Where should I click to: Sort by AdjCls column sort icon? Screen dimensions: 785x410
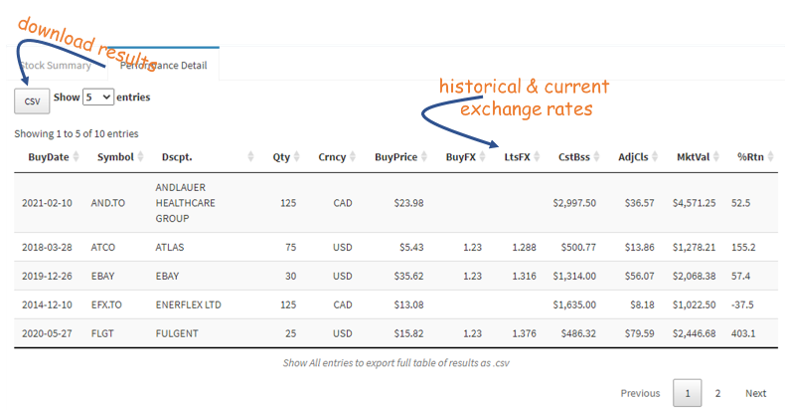tap(655, 157)
